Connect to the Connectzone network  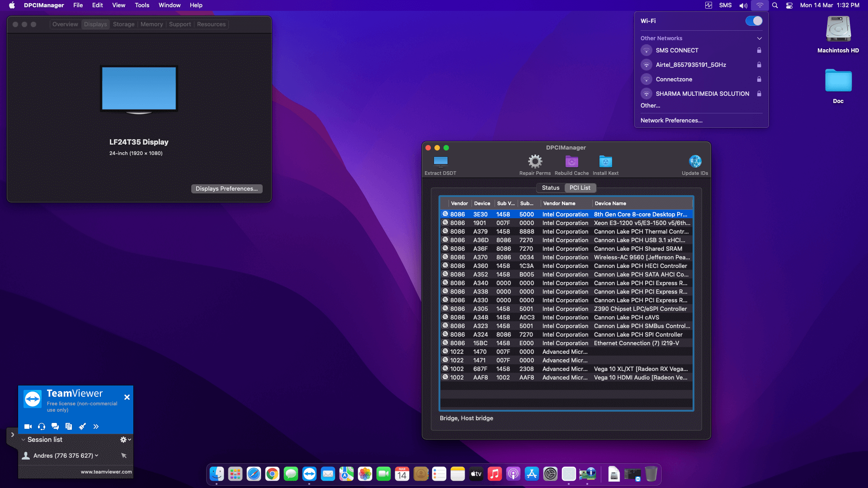[x=701, y=80]
